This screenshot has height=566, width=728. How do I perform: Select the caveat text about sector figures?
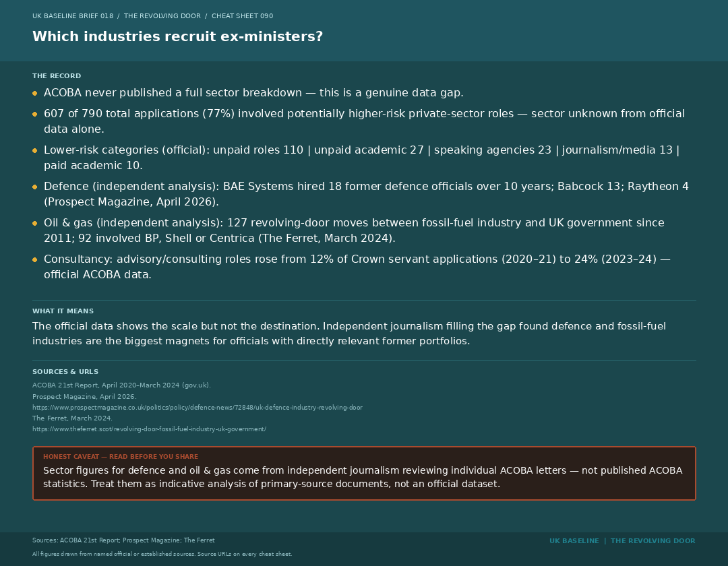click(x=363, y=477)
